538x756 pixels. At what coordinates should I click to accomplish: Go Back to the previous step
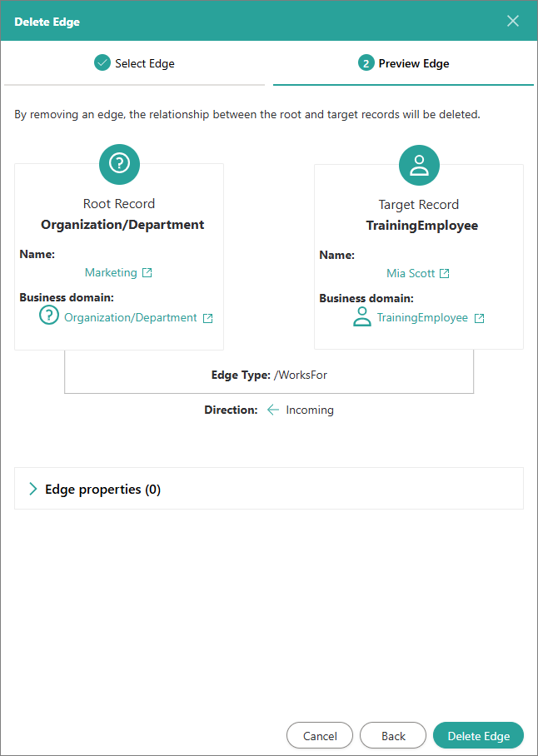click(x=393, y=736)
